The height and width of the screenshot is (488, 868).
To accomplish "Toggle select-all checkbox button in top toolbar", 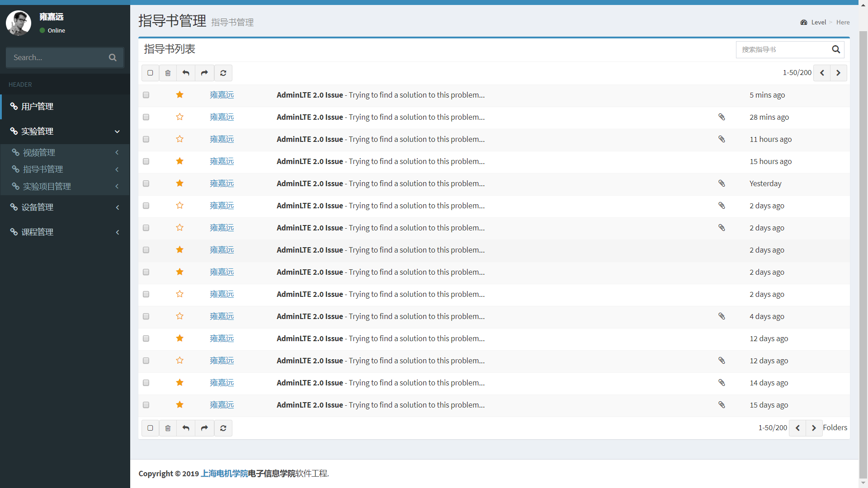I will click(x=150, y=73).
